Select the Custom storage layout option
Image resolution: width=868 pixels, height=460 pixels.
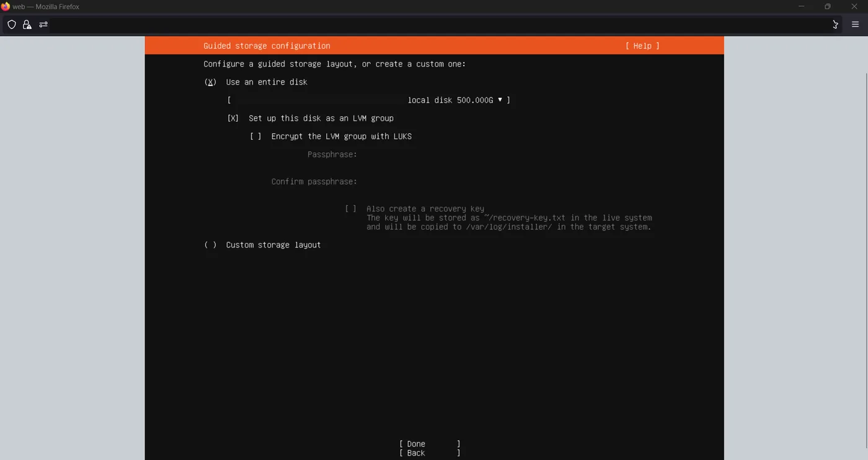pyautogui.click(x=211, y=245)
